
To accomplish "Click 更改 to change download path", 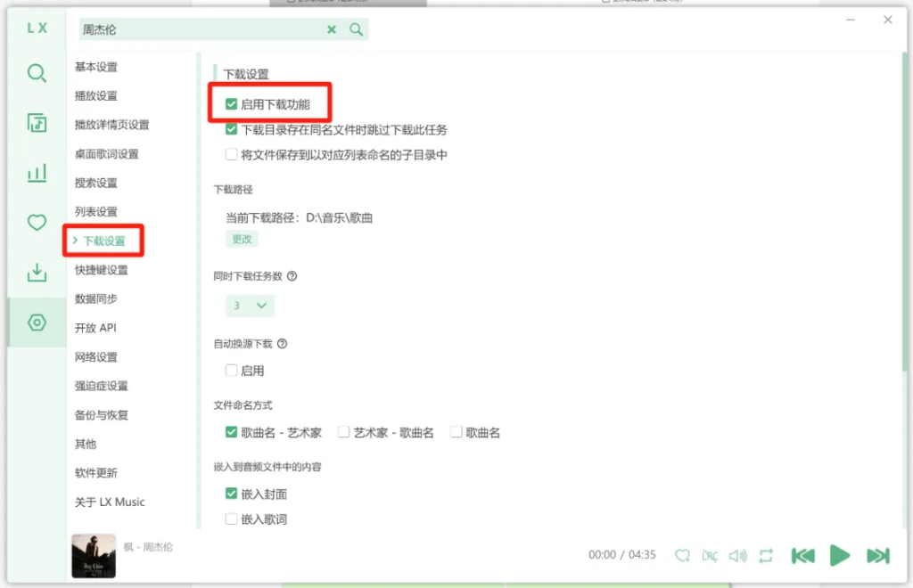I will coord(242,239).
